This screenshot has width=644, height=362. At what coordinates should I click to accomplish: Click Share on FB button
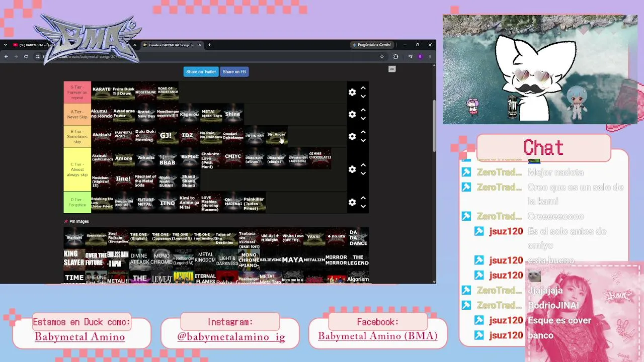click(234, 71)
